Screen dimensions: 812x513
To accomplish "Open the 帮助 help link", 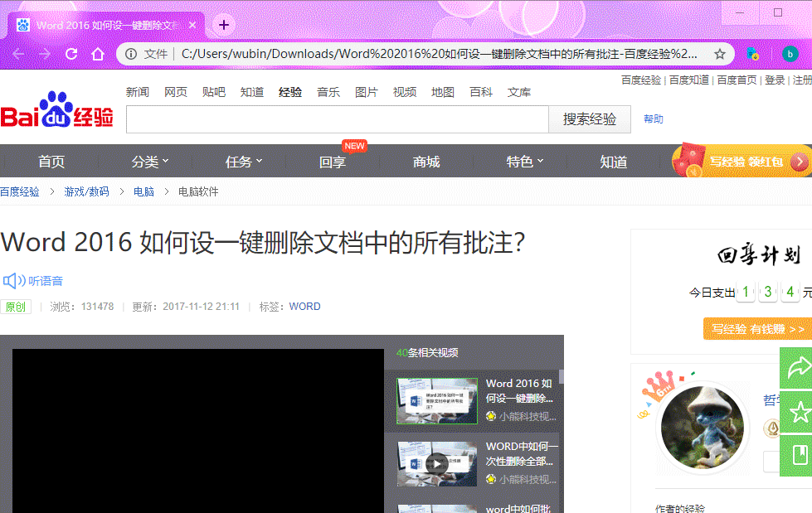I will pos(653,119).
